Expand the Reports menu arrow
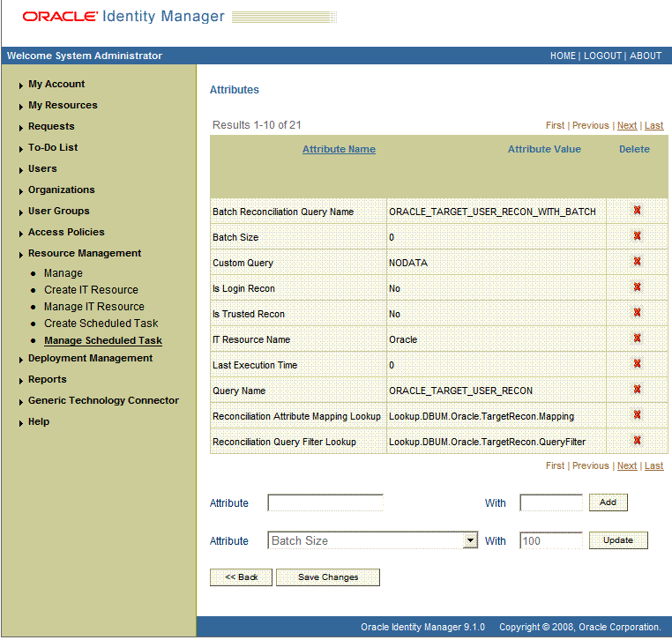This screenshot has height=640, width=672. tap(20, 381)
